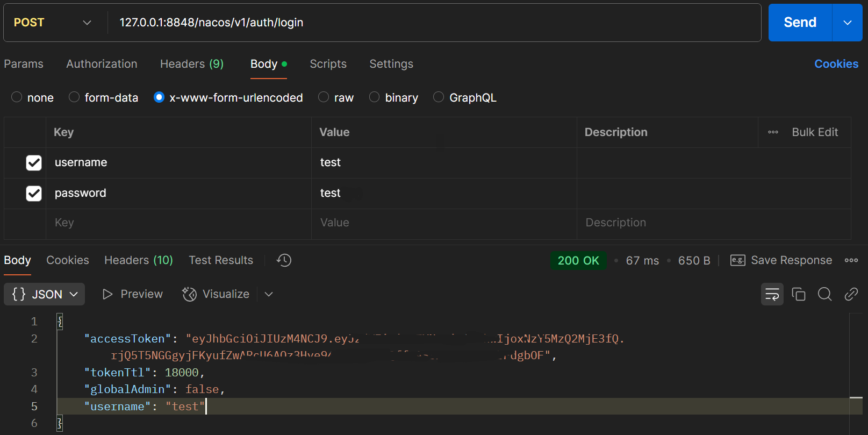
Task: Select the form-data radio button
Action: click(x=74, y=97)
